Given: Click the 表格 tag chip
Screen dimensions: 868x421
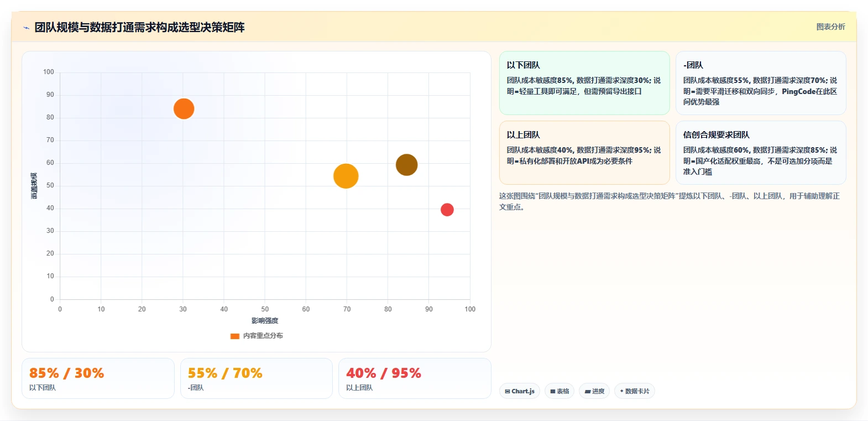Looking at the screenshot, I should tap(560, 391).
